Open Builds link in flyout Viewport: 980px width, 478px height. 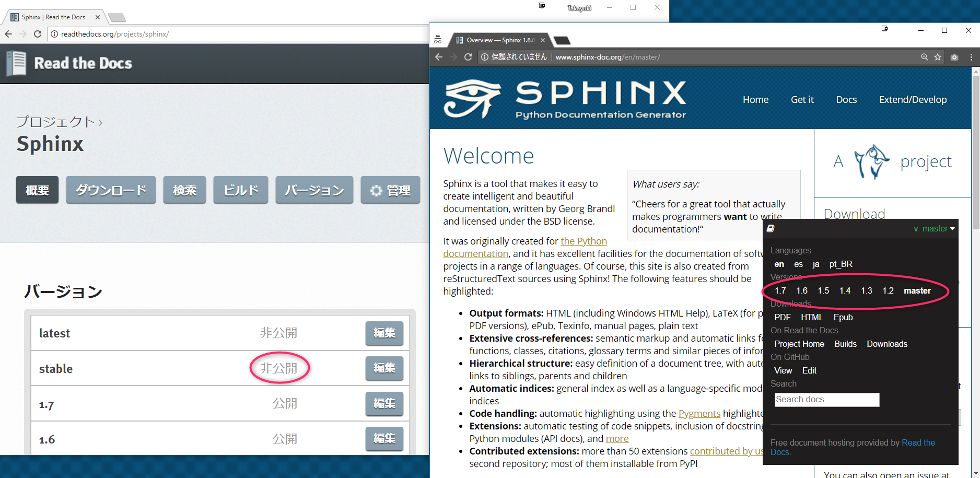pos(845,344)
